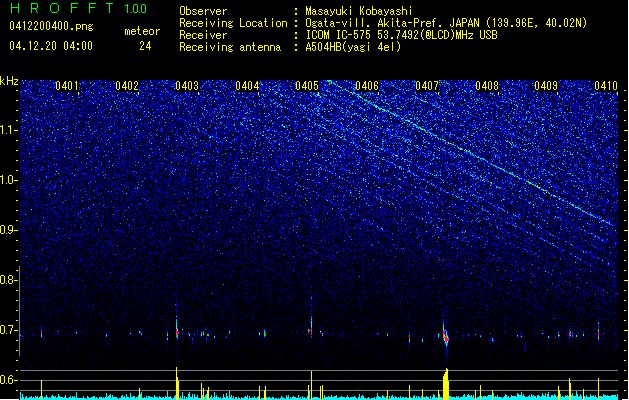Click the date stamp 04.12.20 04:00
Screen dimensions: 629x400
[51, 46]
